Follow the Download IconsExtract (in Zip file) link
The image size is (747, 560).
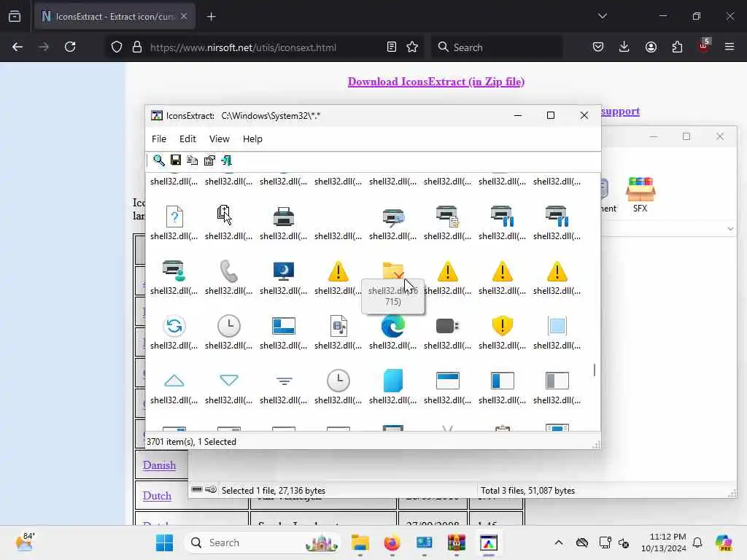[x=436, y=82]
